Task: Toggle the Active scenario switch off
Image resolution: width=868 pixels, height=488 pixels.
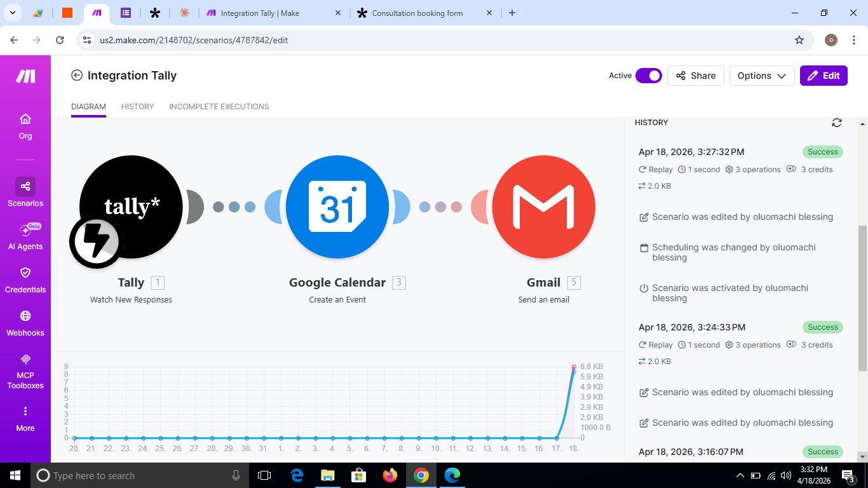Action: (648, 76)
